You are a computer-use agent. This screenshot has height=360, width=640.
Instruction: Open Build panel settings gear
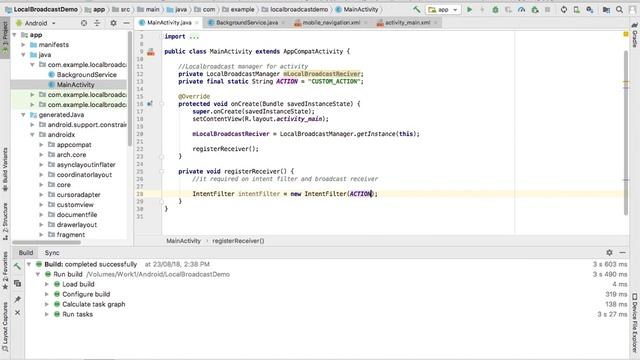pos(609,253)
